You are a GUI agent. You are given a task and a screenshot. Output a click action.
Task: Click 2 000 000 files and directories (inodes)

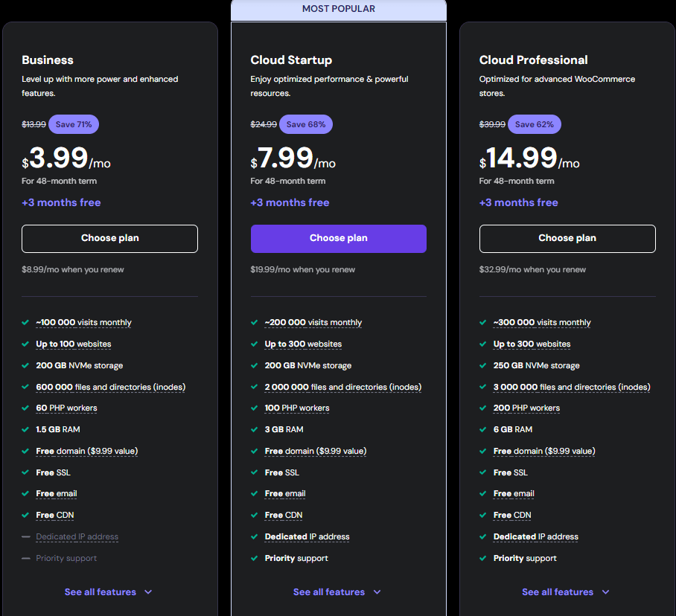[343, 388]
